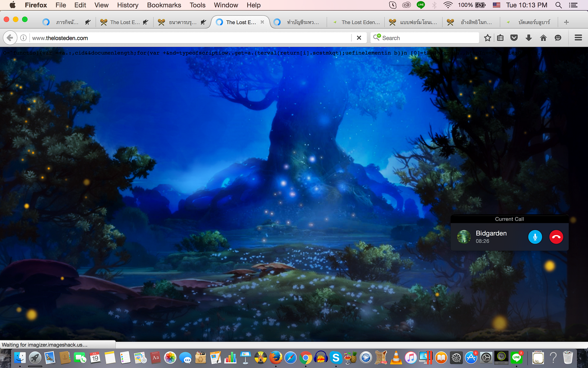The width and height of the screenshot is (588, 368).
Task: Open the Apple menu
Action: pyautogui.click(x=13, y=5)
